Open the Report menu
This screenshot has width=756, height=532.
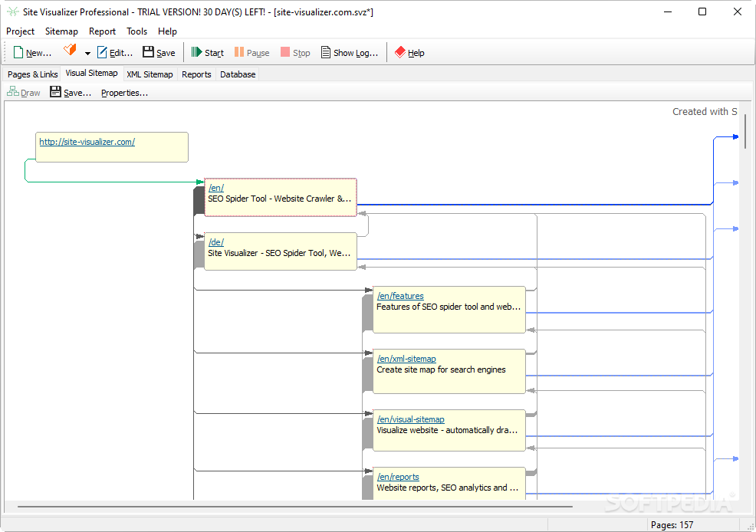click(102, 31)
